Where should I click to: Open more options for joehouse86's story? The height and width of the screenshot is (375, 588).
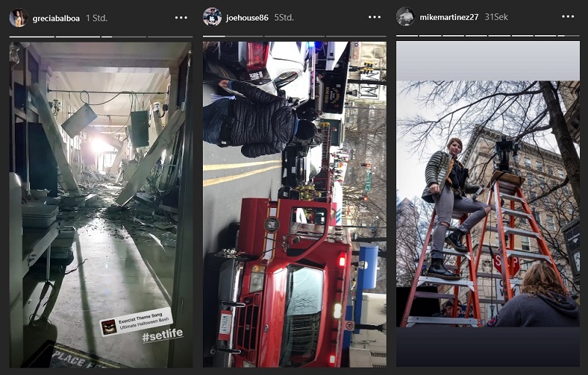coord(374,18)
